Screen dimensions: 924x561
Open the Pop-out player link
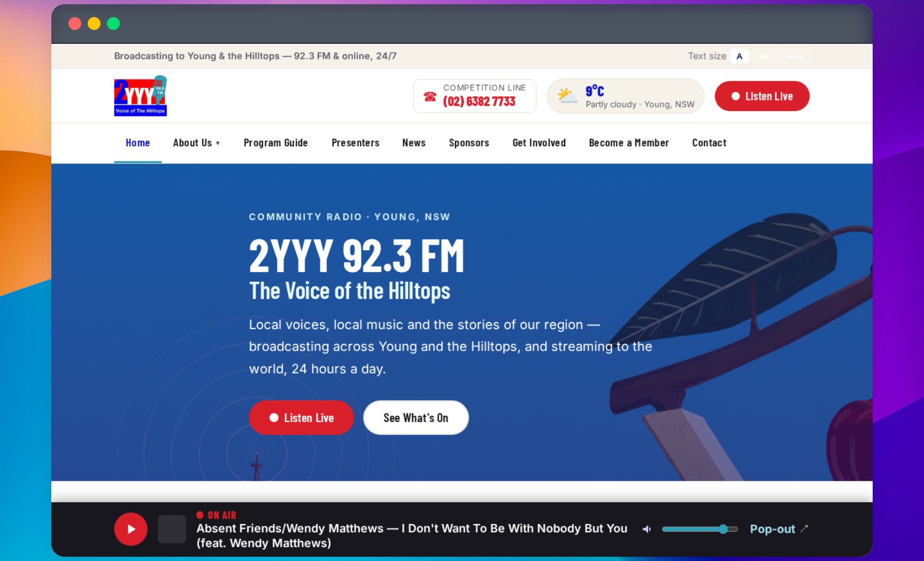(x=779, y=529)
